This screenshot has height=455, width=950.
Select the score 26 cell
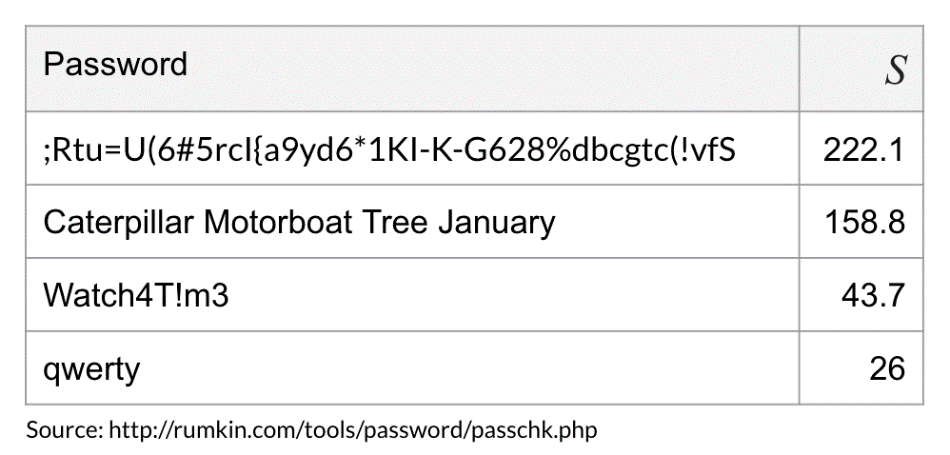click(886, 369)
